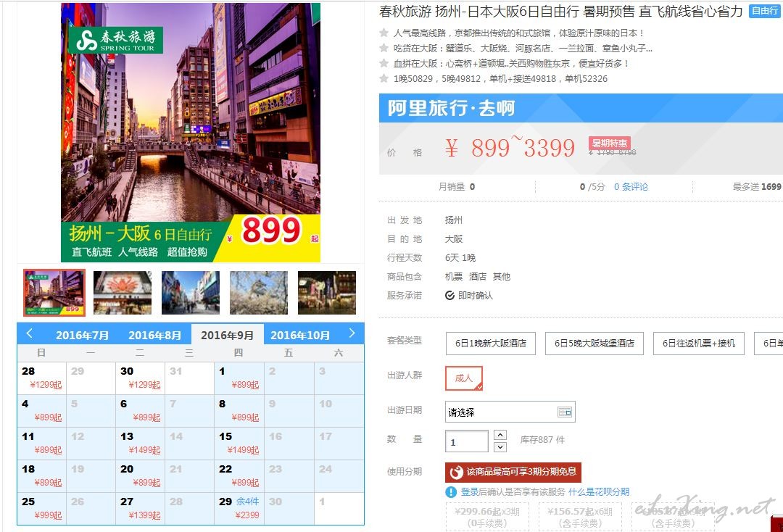Pick calendar date 1 priced ¥899起
The height and width of the screenshot is (532, 783).
coord(239,378)
